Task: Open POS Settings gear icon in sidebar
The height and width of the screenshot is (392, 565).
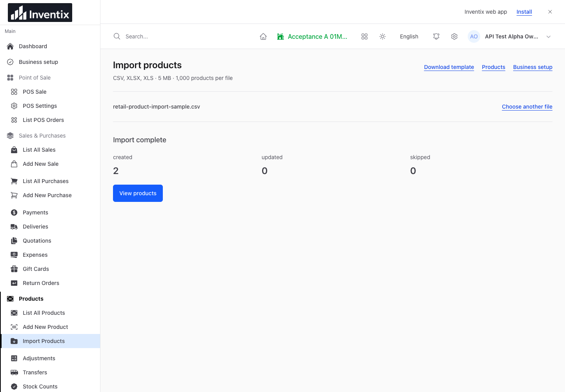Action: pos(14,106)
